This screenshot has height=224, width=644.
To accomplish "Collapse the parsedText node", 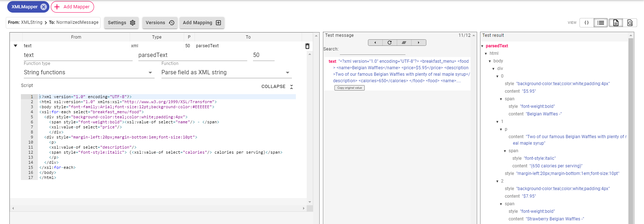I will (482, 46).
